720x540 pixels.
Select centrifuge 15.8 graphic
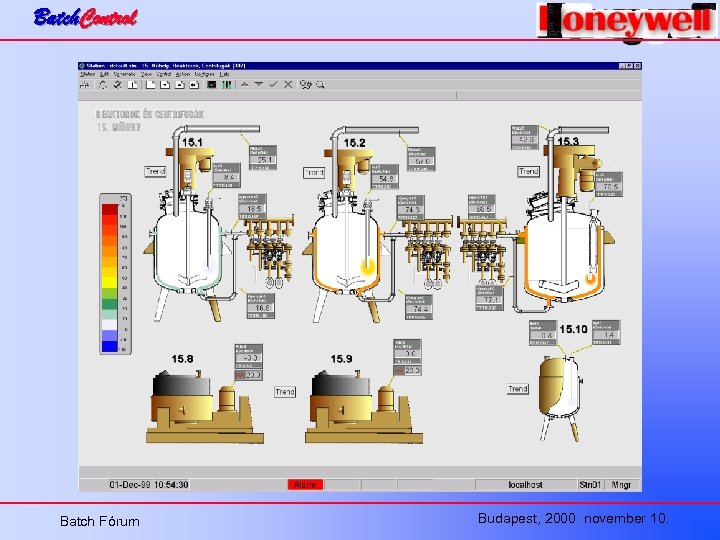coord(205,406)
